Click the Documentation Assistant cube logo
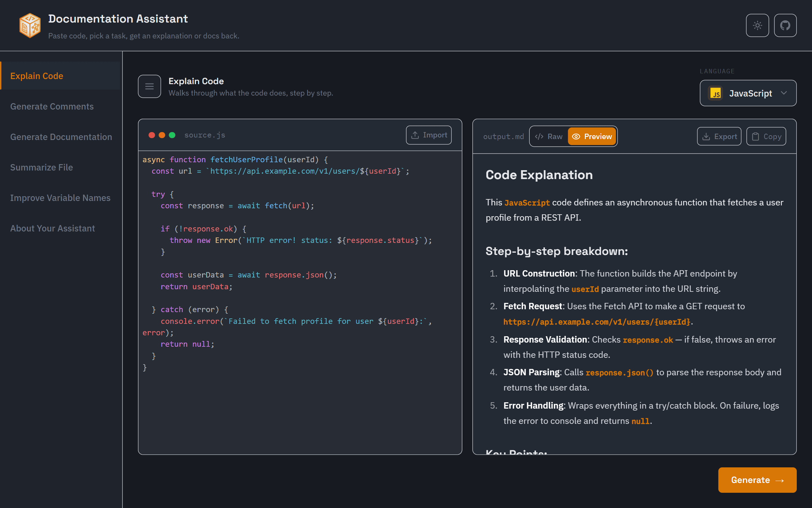 point(30,25)
